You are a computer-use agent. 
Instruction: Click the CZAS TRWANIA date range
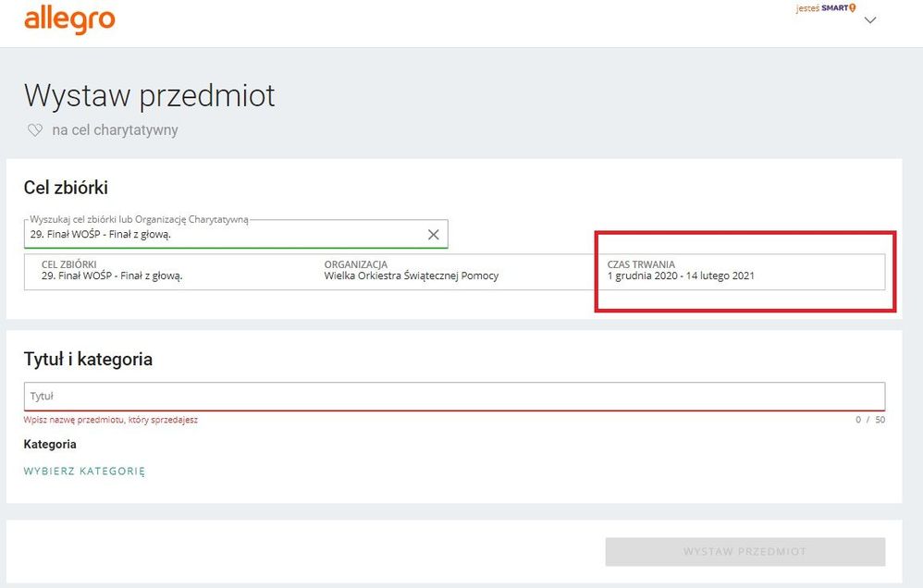681,276
